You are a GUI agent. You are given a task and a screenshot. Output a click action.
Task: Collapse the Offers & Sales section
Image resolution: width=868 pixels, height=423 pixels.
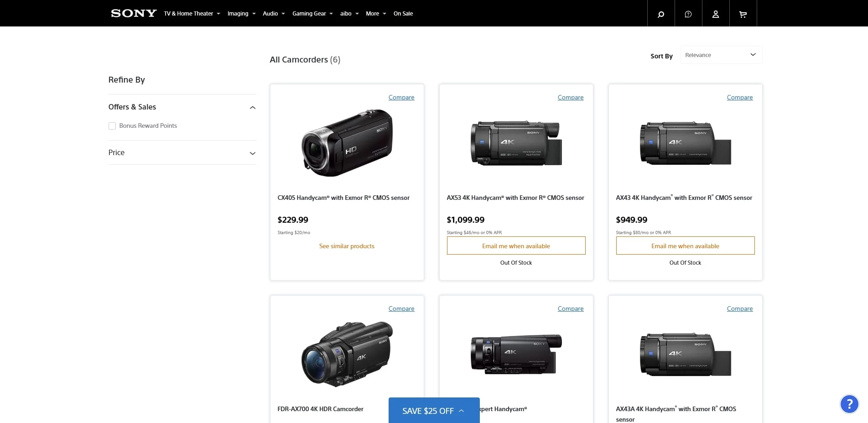pos(253,108)
